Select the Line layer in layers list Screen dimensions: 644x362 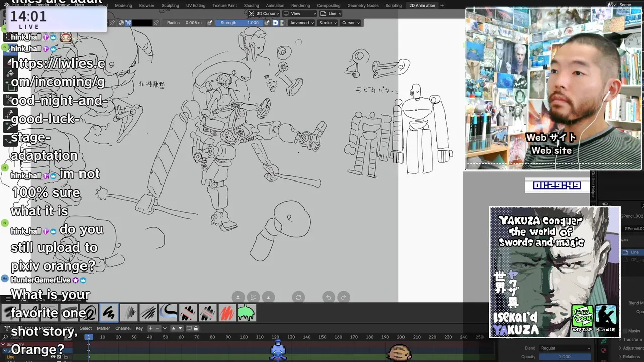click(x=632, y=252)
